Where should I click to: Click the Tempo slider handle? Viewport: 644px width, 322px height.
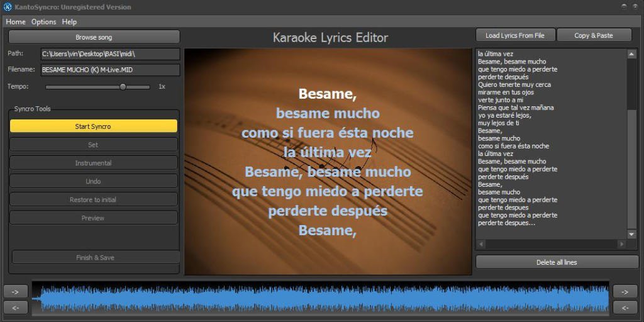click(123, 87)
